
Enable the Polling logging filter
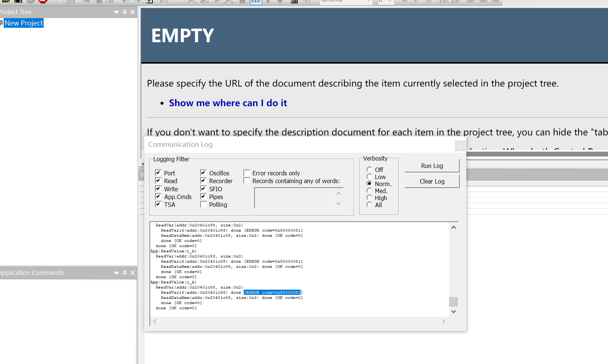tap(203, 204)
